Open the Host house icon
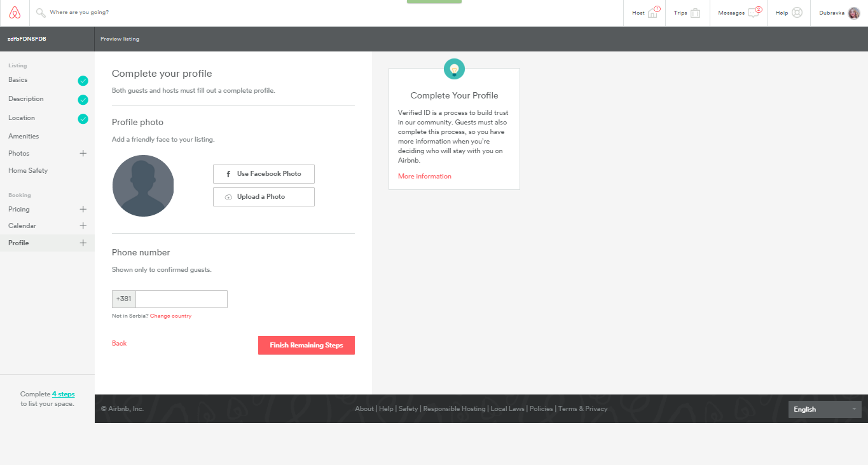Image resolution: width=868 pixels, height=465 pixels. click(x=653, y=13)
